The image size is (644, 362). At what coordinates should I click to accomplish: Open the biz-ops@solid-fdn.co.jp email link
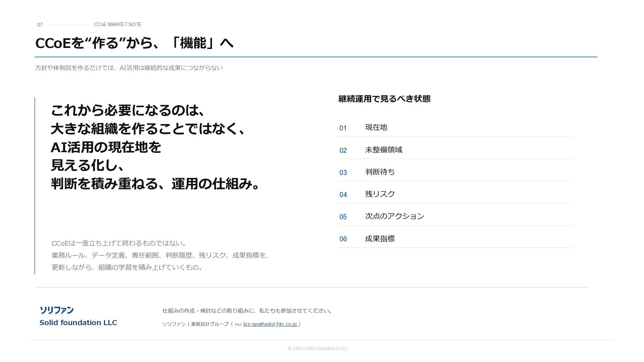click(270, 324)
